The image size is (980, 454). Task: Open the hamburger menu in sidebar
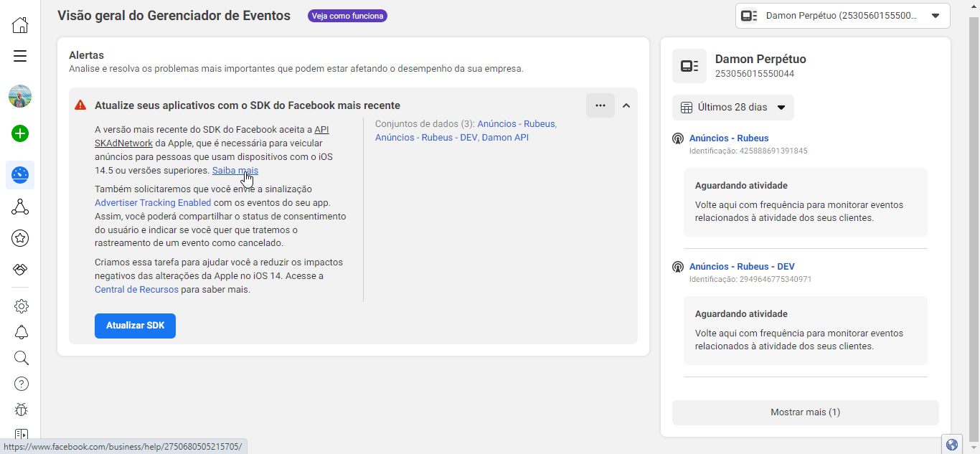[20, 56]
